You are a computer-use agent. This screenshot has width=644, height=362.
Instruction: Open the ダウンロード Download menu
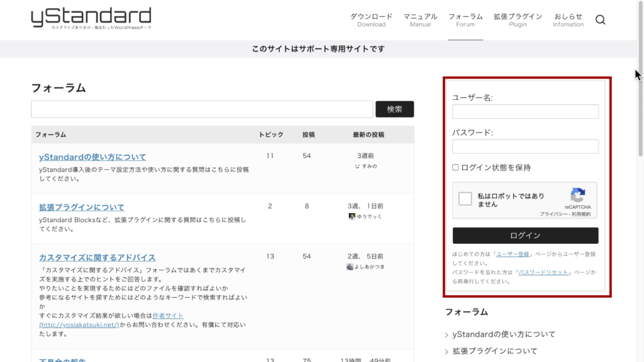pyautogui.click(x=371, y=19)
